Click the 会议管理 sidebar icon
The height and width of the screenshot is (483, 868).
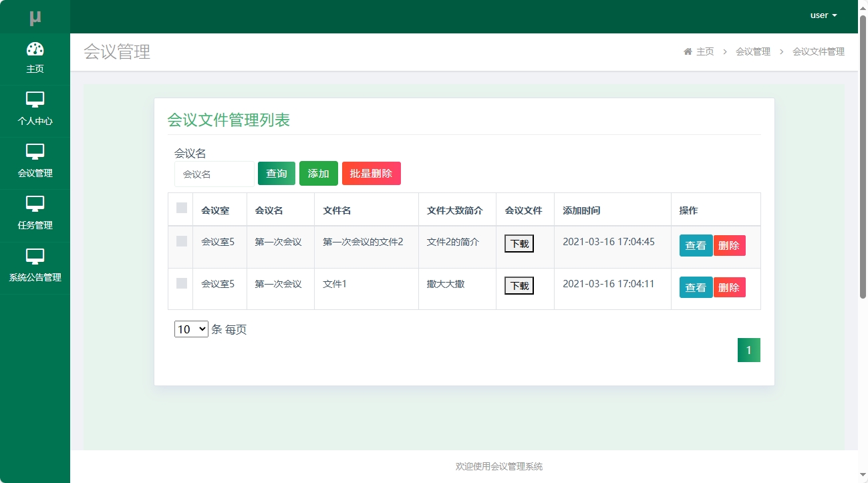click(35, 152)
